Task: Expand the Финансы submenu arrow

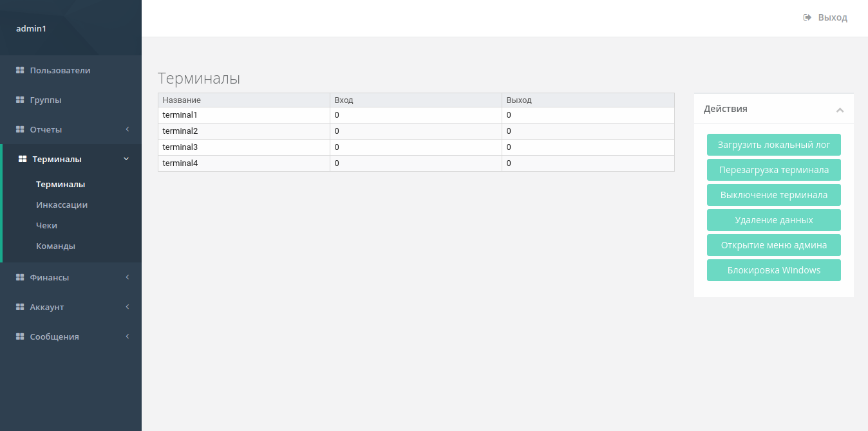Action: (127, 277)
